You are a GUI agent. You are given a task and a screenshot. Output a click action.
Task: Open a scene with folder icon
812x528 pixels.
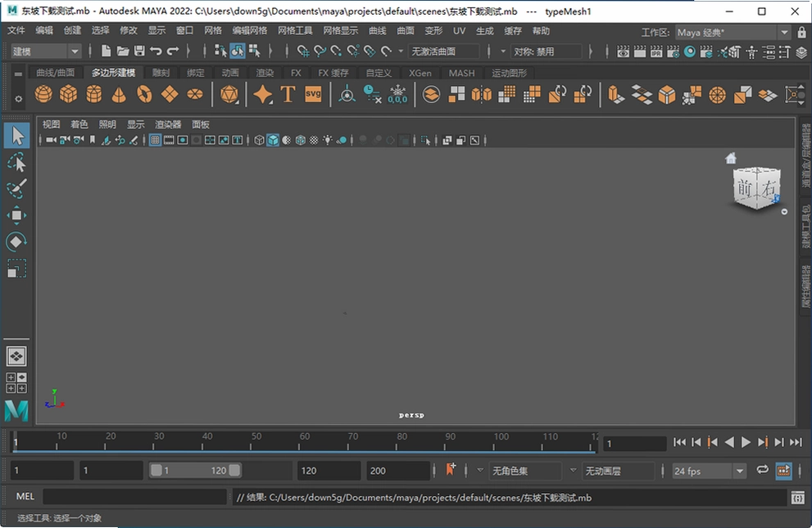(123, 51)
